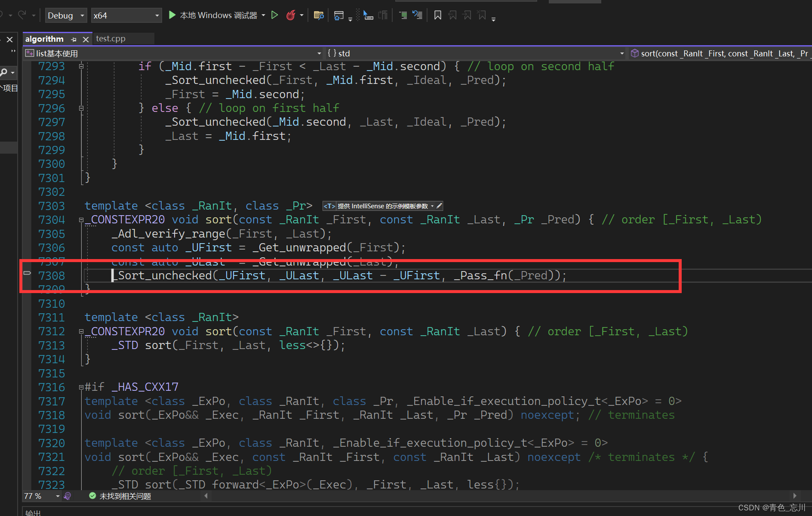Click the 项目 label in left panel
The height and width of the screenshot is (516, 812).
(10, 88)
